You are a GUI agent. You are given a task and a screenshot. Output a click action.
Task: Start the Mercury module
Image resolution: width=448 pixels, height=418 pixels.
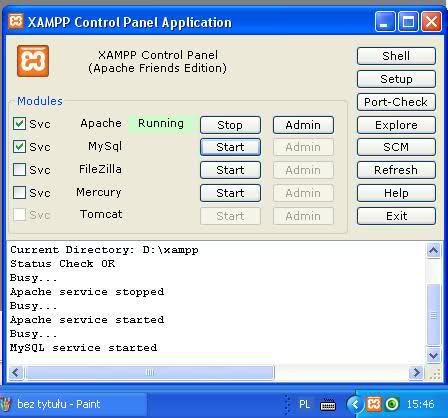pos(230,193)
